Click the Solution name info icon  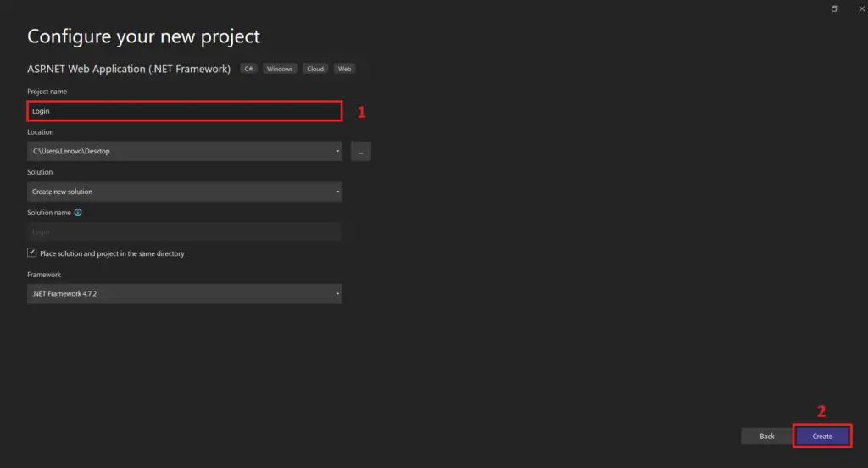point(78,213)
